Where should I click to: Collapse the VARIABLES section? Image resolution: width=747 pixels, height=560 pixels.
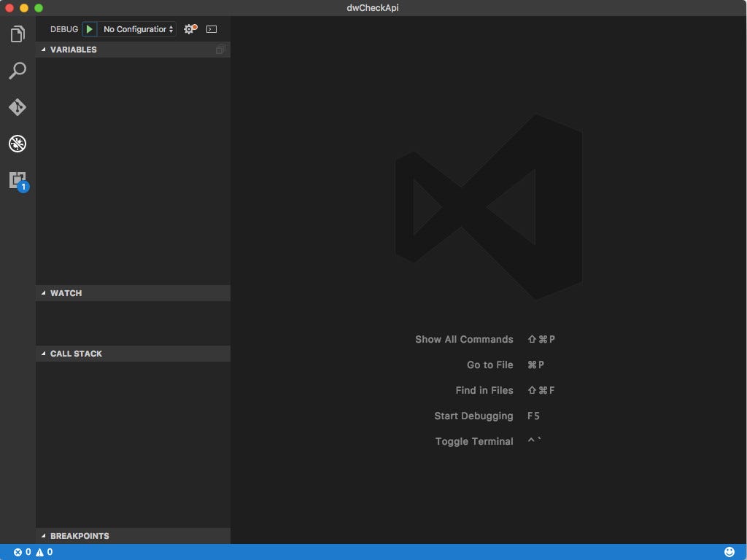click(x=133, y=50)
